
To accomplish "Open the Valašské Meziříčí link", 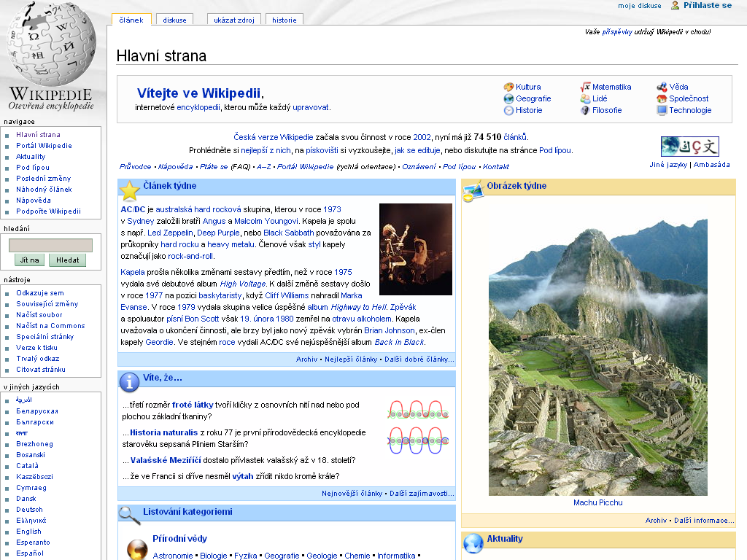I will (166, 460).
